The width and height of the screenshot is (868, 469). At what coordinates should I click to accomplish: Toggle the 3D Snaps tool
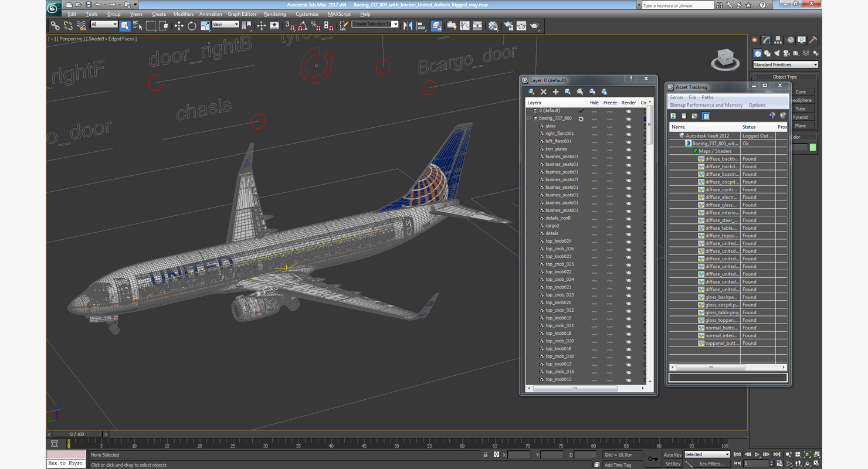(290, 26)
